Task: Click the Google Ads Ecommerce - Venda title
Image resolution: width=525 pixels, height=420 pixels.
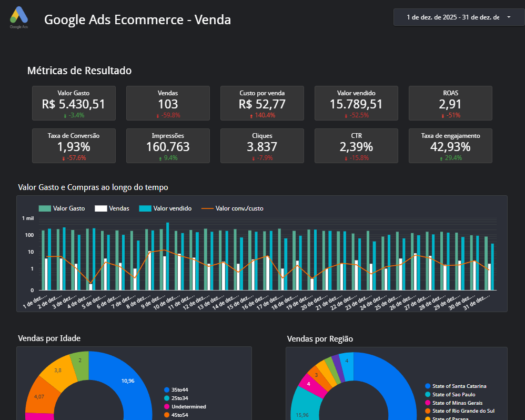Action: 138,19
